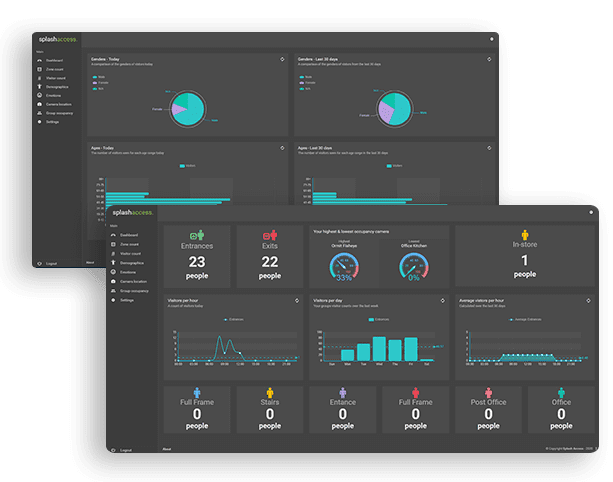Open the options icon on the Visitors per day card
The image size is (613, 482).
[x=443, y=301]
